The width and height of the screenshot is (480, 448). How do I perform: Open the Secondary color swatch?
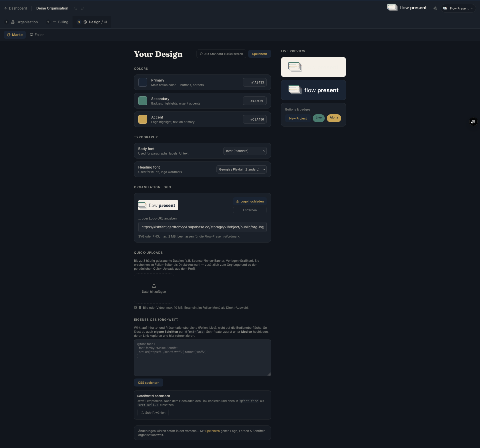pos(143,101)
